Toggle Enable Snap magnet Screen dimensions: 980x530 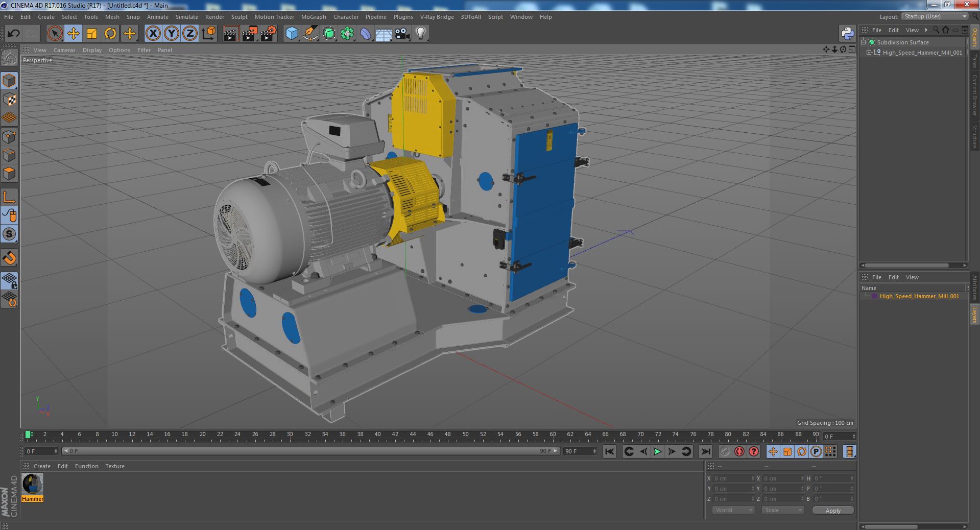9,257
